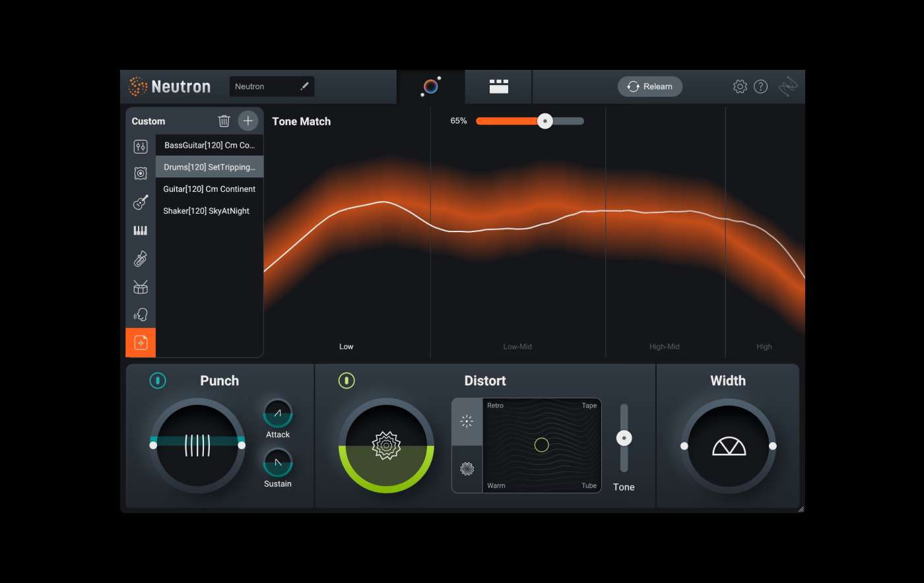Viewport: 924px width, 583px height.
Task: Click the Width dial right handle dot
Action: pyautogui.click(x=773, y=446)
